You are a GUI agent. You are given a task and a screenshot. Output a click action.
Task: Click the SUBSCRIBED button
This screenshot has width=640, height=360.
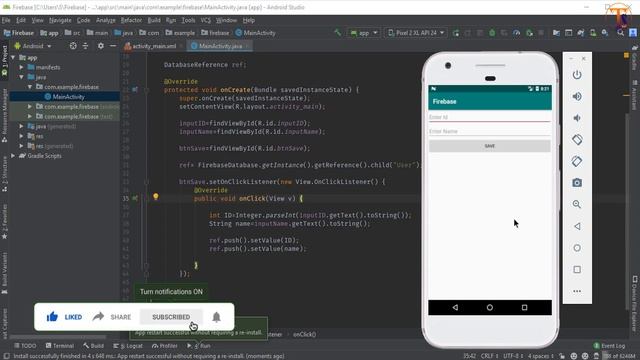coord(171,317)
